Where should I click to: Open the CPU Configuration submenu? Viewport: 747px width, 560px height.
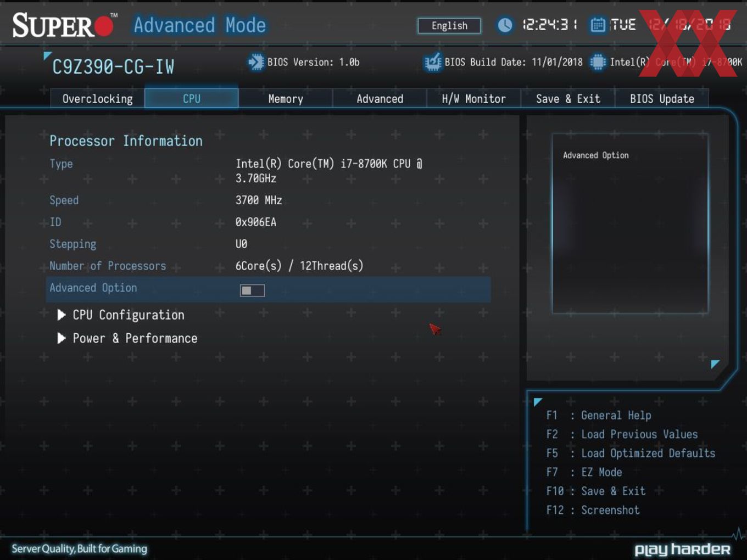[x=129, y=315]
